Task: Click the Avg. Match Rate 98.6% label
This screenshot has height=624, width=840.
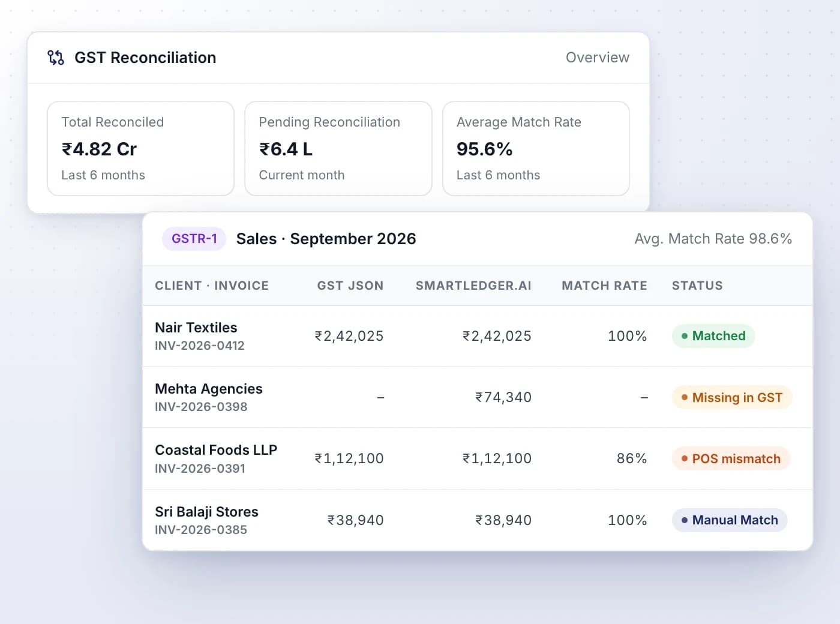Action: point(713,239)
